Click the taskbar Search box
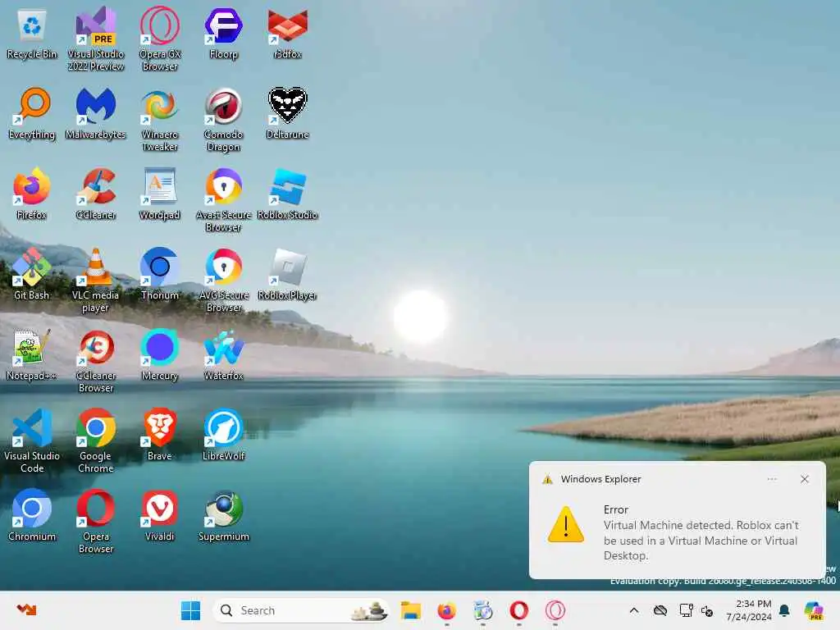This screenshot has width=840, height=630. point(302,610)
